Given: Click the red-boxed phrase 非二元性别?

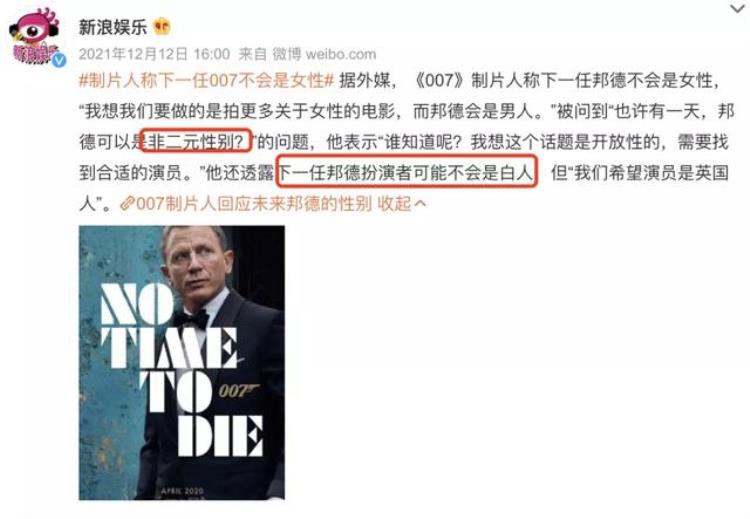Looking at the screenshot, I should click(x=196, y=141).
